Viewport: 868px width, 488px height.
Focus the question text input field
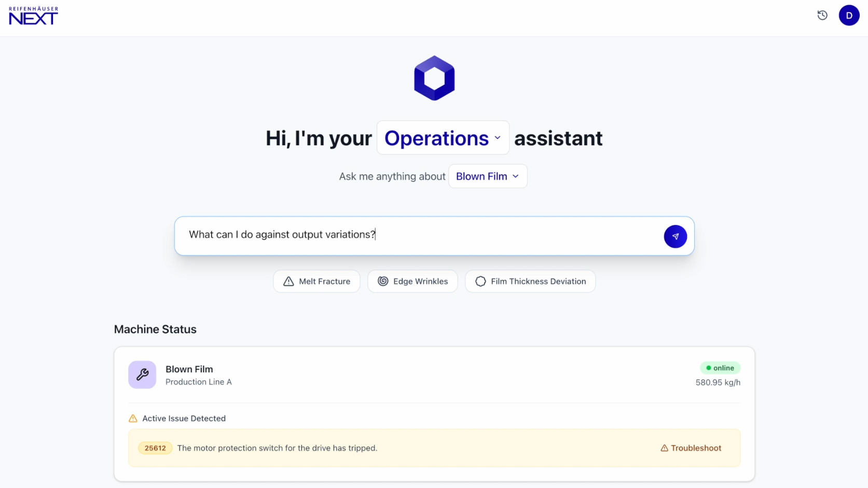click(x=415, y=235)
